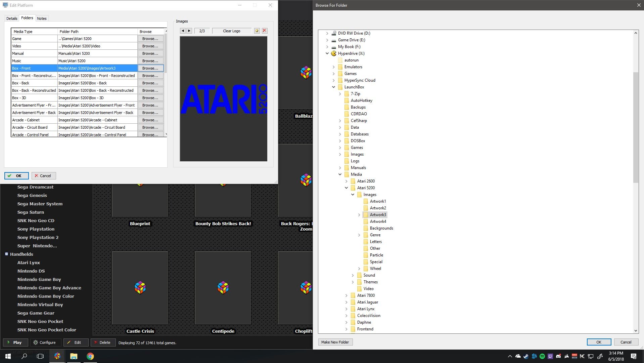Viewport: 644px width, 363px height.
Task: Select Sony Playstation 2 platform
Action: (x=38, y=238)
